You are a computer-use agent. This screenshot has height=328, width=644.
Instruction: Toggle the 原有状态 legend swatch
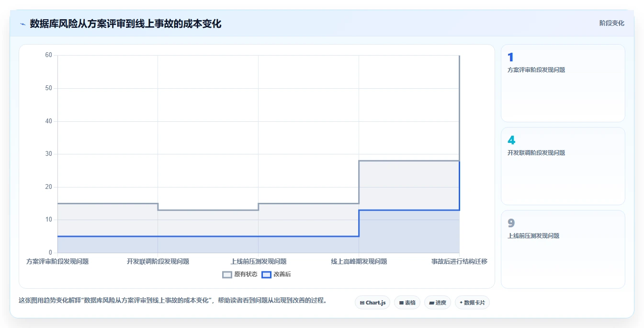point(227,275)
